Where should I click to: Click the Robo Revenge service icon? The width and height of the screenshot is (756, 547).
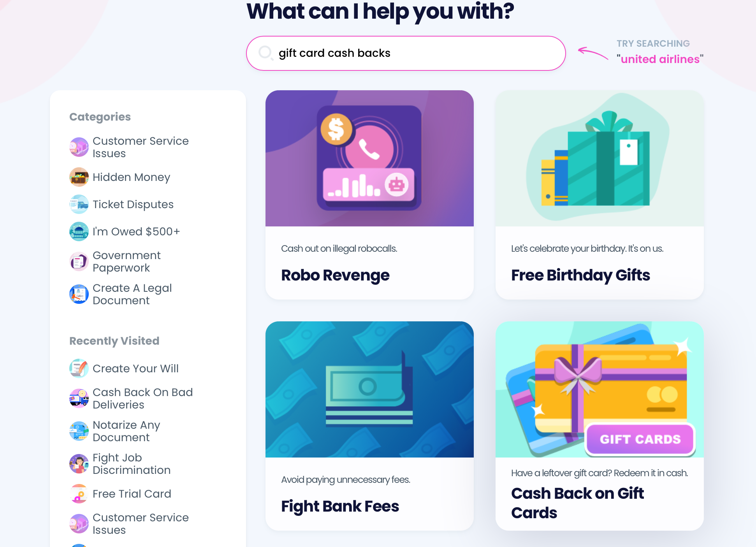click(370, 158)
